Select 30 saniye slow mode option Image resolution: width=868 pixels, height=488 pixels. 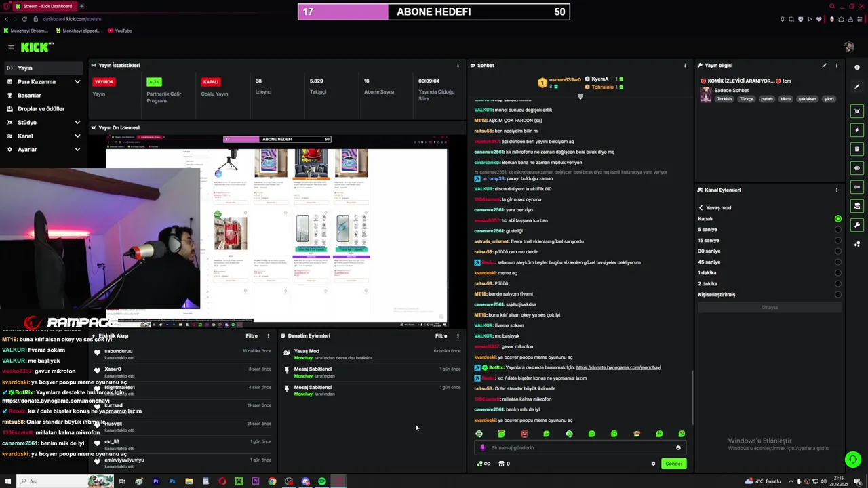[x=769, y=251]
